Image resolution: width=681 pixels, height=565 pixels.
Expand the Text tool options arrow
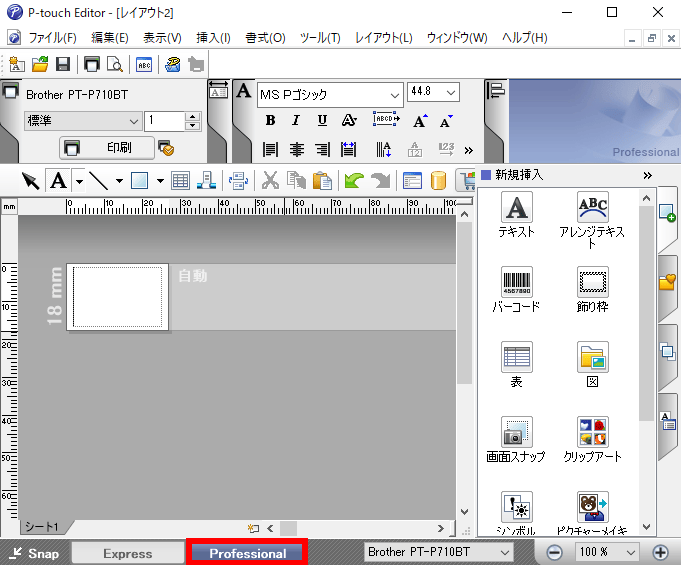79,181
